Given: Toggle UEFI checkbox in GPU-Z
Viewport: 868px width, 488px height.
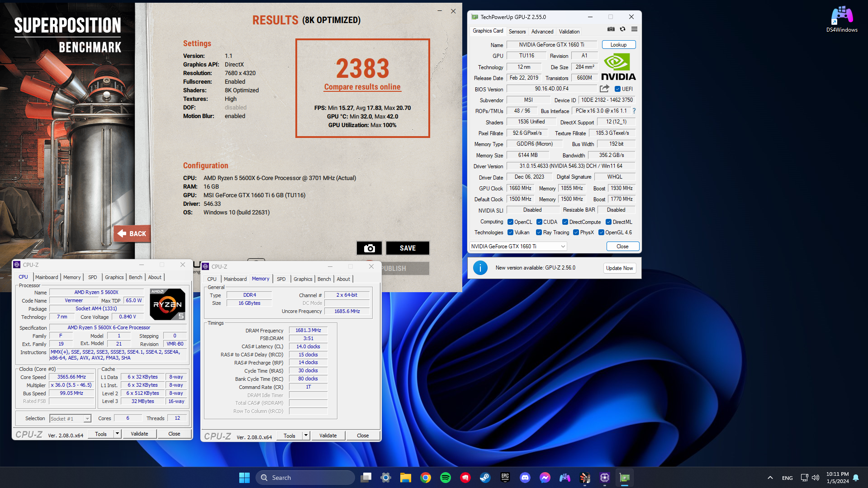Looking at the screenshot, I should coord(617,89).
